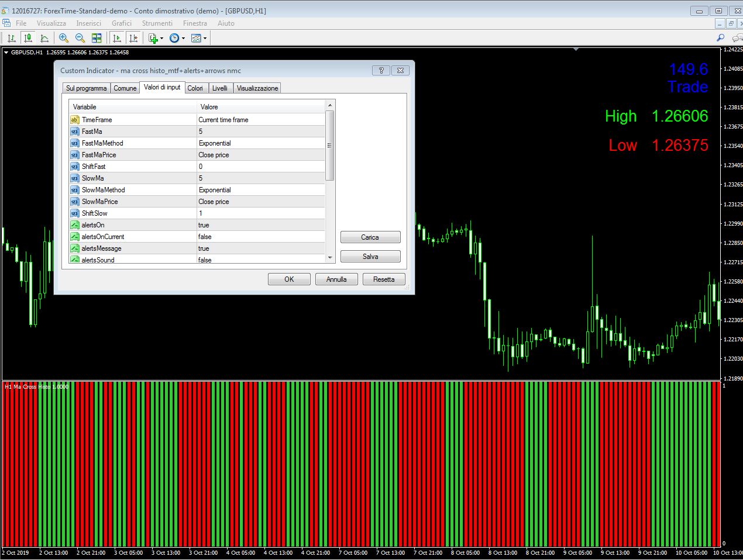Image resolution: width=743 pixels, height=560 pixels.
Task: Select the alertsOn value true
Action: [x=261, y=225]
